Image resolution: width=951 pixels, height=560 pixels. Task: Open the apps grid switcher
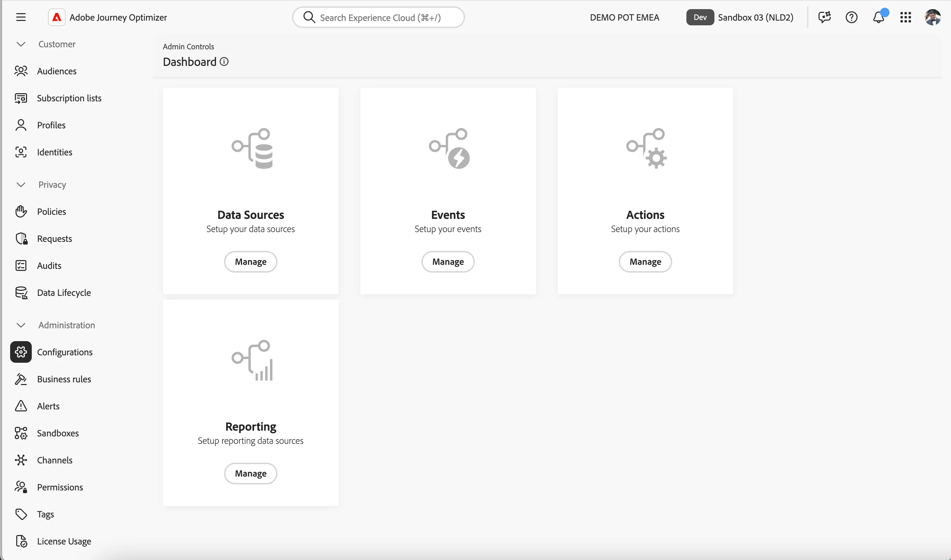pos(905,17)
